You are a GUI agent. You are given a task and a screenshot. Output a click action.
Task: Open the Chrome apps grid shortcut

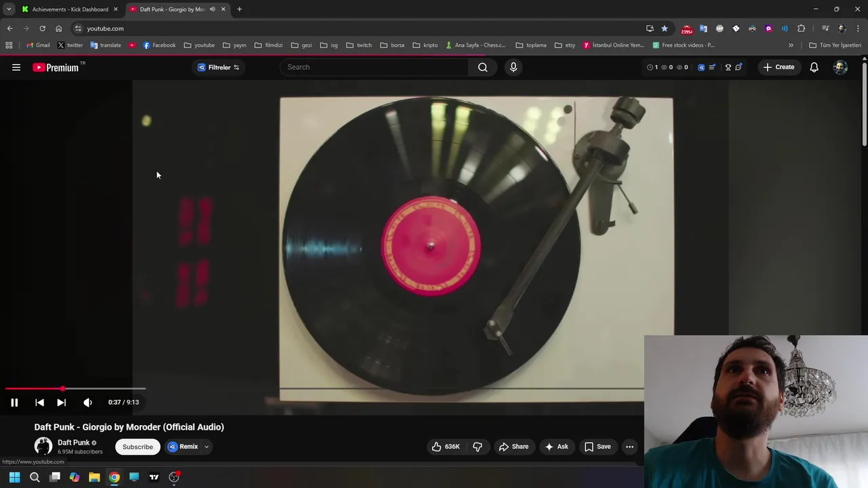click(9, 45)
